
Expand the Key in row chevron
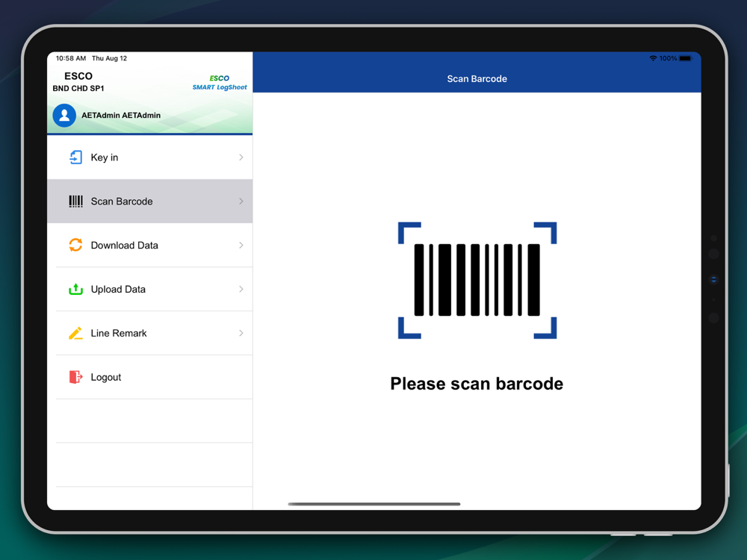(x=241, y=157)
